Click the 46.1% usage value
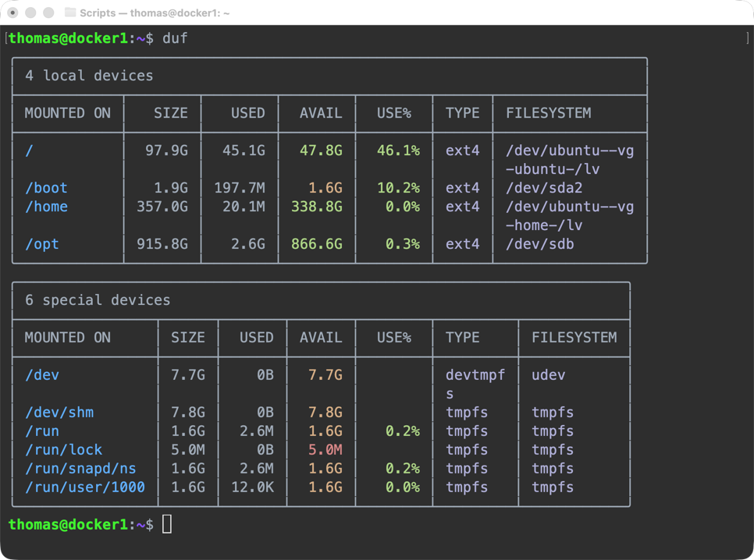The width and height of the screenshot is (754, 560). pos(398,151)
